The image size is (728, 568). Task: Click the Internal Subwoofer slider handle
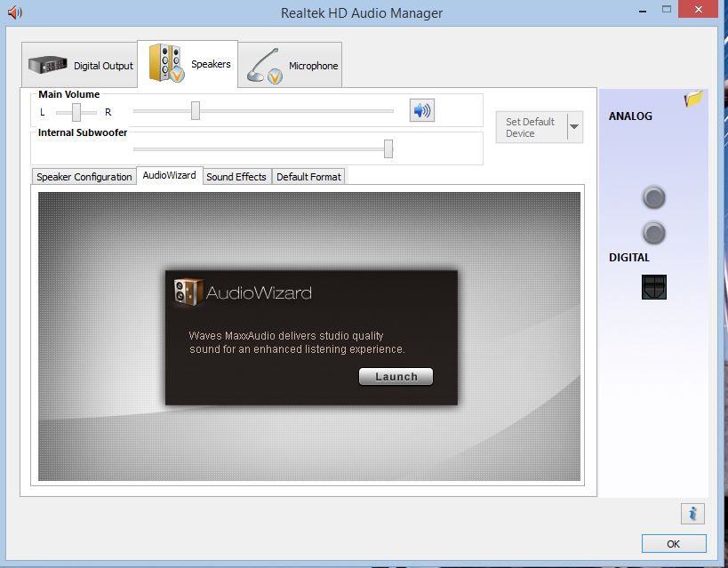[388, 149]
